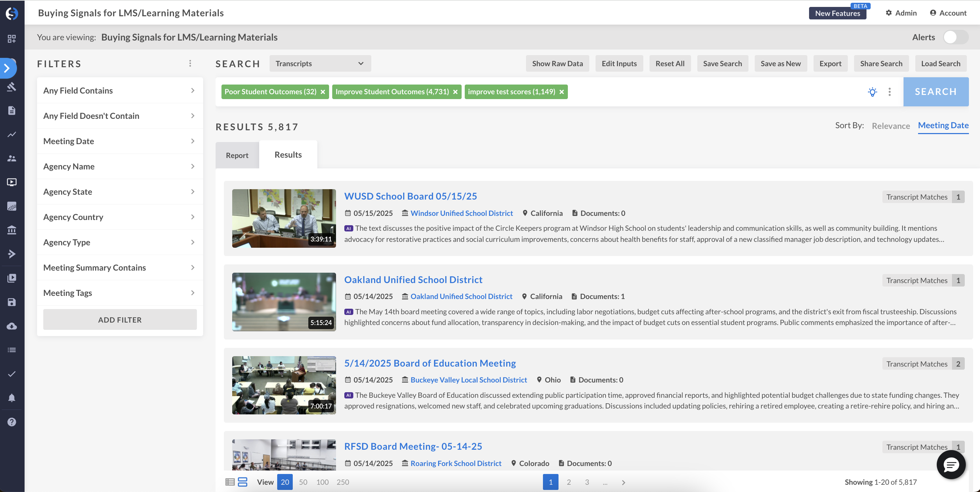
Task: Toggle the Alerts switch on
Action: click(955, 37)
